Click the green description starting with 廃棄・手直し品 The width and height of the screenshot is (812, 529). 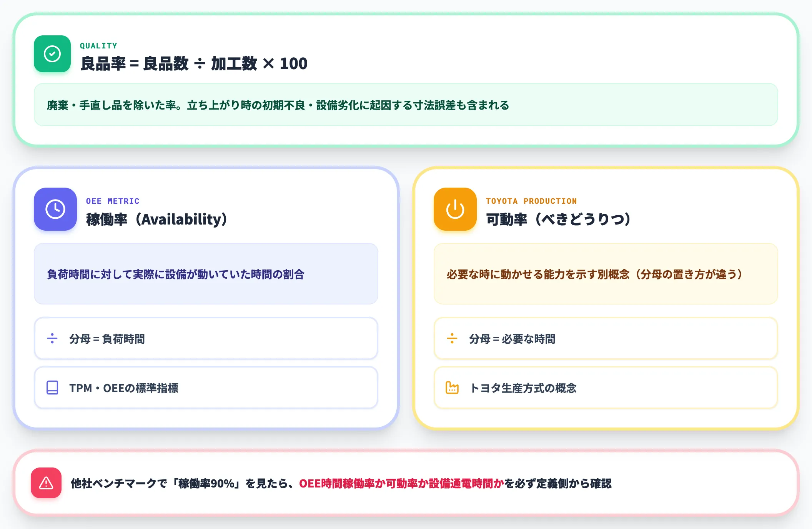tap(406, 105)
